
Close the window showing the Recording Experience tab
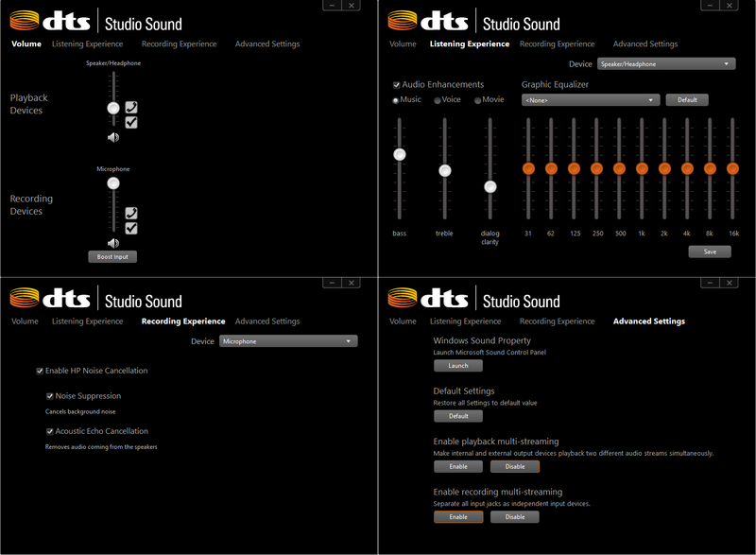tap(351, 283)
